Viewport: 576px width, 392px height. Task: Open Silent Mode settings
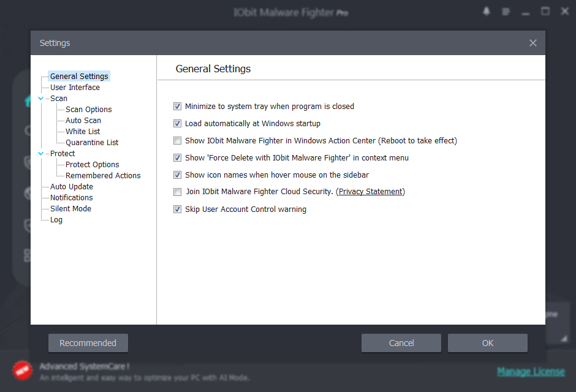[70, 208]
